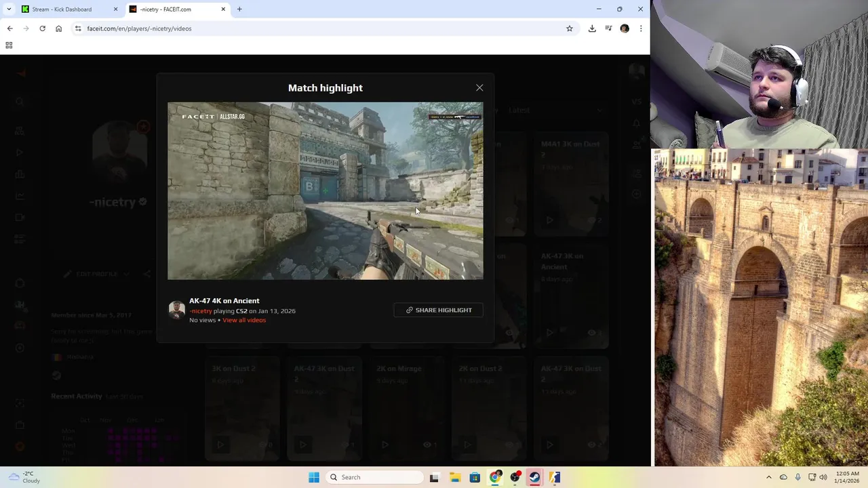The width and height of the screenshot is (868, 488).
Task: Play the AK-47 4K on Ancient video
Action: click(325, 190)
